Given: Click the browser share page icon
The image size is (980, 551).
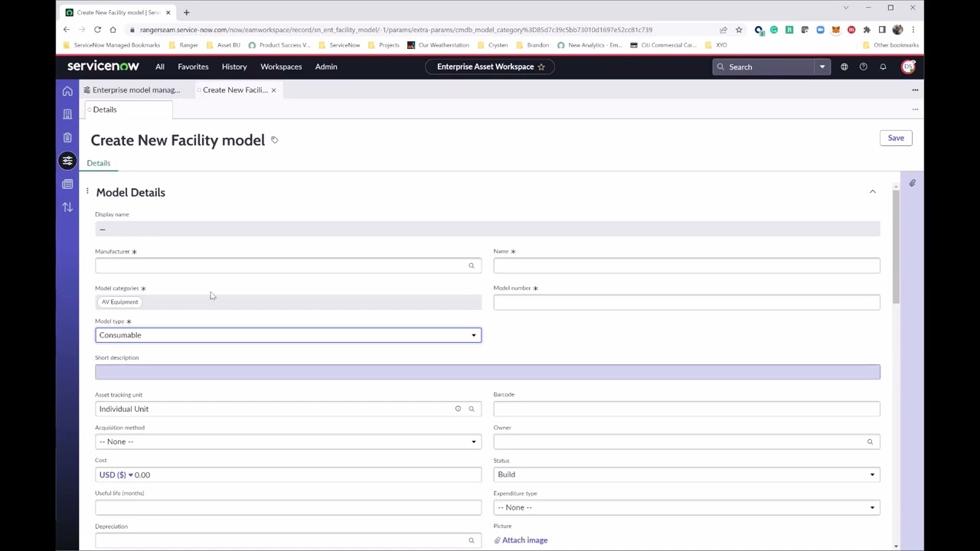Looking at the screenshot, I should coord(723,30).
